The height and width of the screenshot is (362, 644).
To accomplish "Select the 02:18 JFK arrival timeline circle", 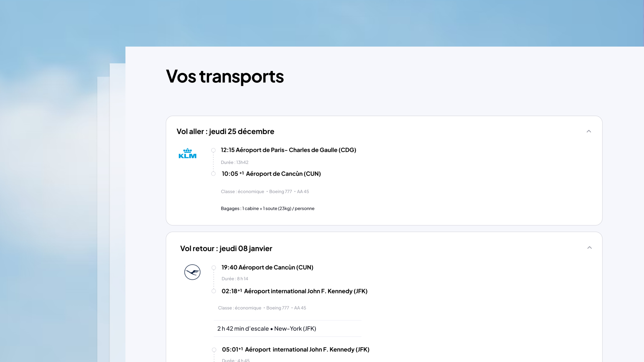I will pos(214,291).
